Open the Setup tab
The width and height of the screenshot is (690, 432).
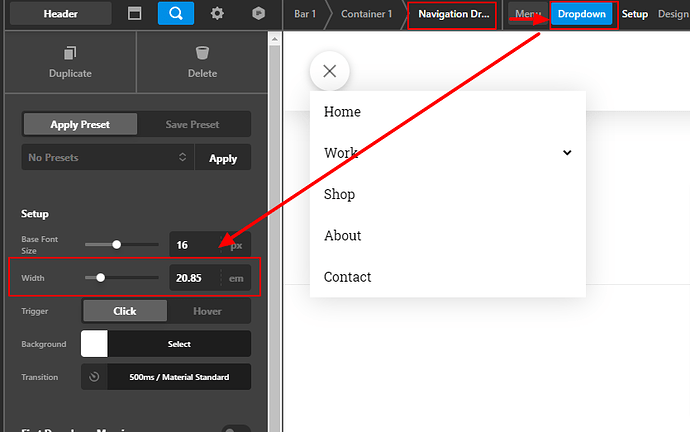coord(635,14)
